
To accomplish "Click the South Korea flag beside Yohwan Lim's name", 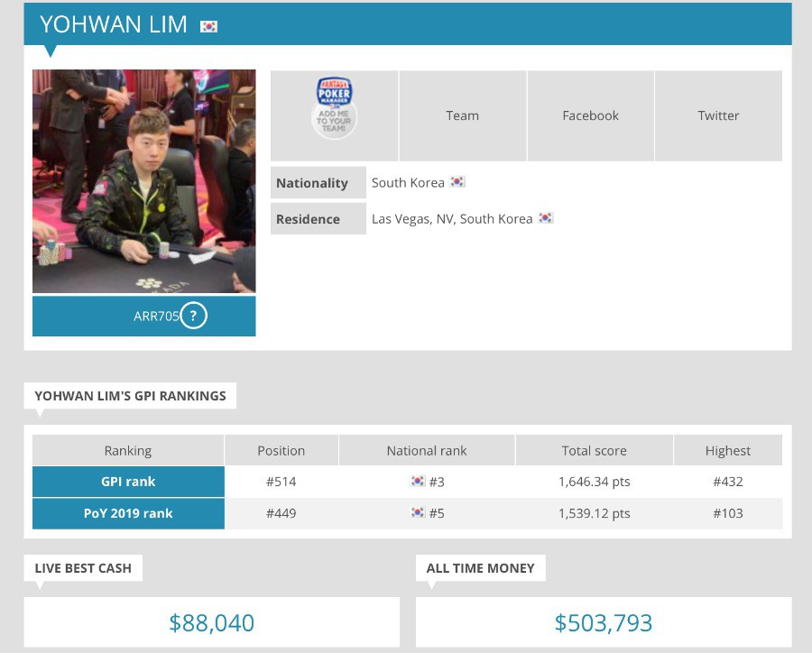I will tap(208, 26).
